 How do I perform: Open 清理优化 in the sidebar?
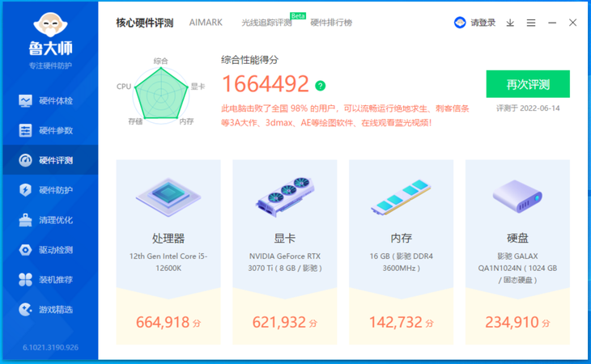[50, 220]
